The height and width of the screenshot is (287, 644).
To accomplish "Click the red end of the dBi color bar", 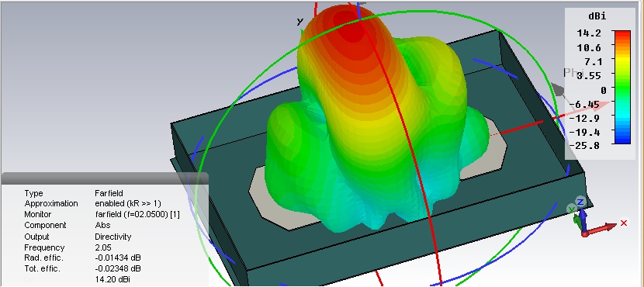I will (622, 35).
